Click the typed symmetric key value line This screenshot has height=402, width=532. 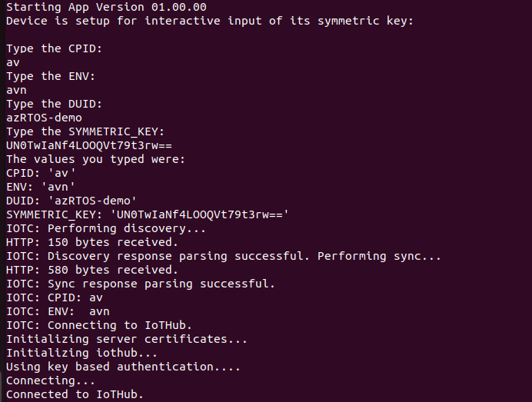(x=89, y=145)
